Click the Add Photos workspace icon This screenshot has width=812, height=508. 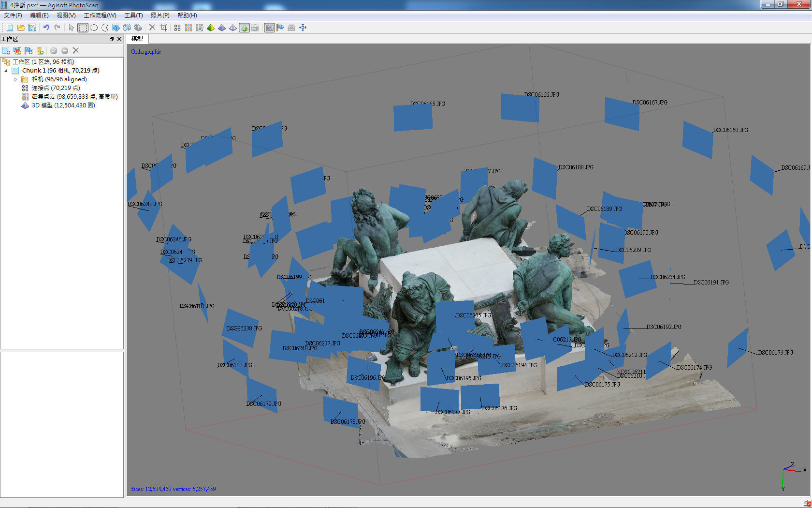tap(17, 51)
